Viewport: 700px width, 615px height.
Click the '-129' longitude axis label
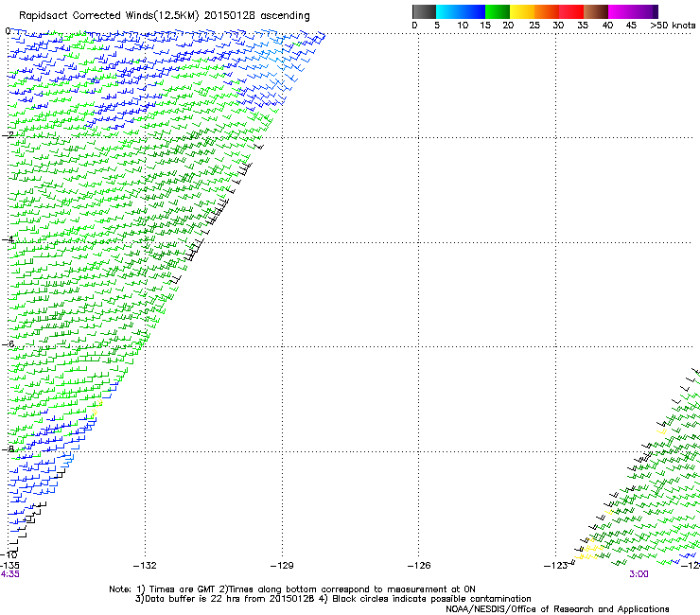pyautogui.click(x=282, y=566)
